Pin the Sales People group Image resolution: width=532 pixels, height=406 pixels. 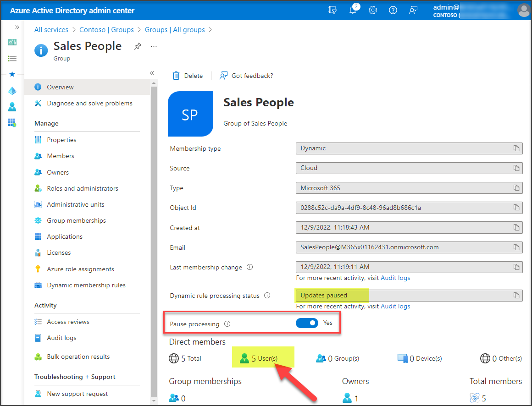[138, 46]
